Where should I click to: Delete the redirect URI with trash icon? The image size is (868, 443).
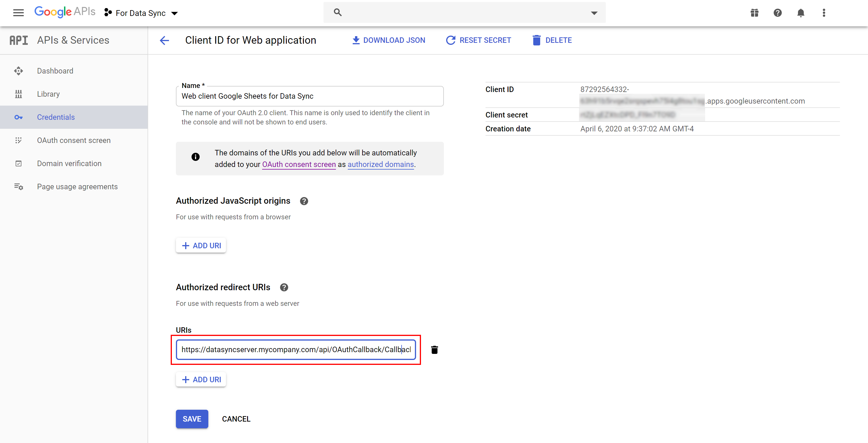[434, 350]
